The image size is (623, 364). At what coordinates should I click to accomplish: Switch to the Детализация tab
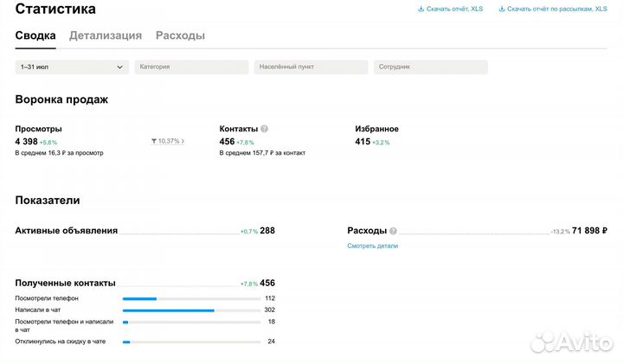pyautogui.click(x=106, y=36)
